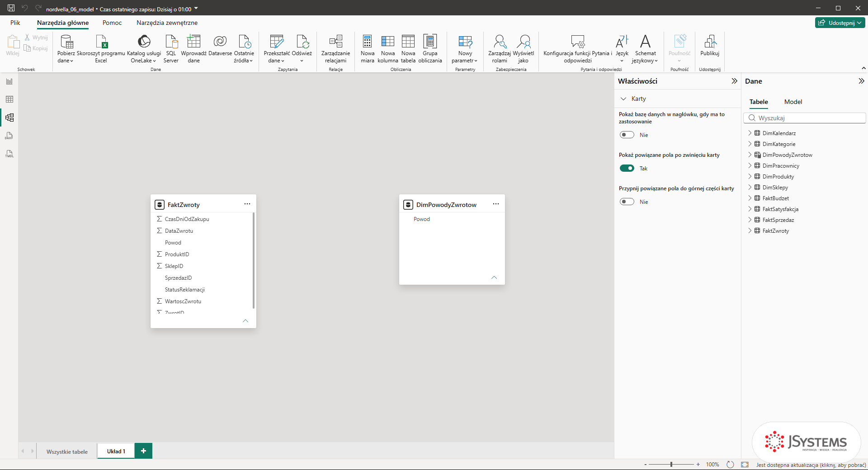
Task: Open table view in left sidebar
Action: [x=9, y=99]
